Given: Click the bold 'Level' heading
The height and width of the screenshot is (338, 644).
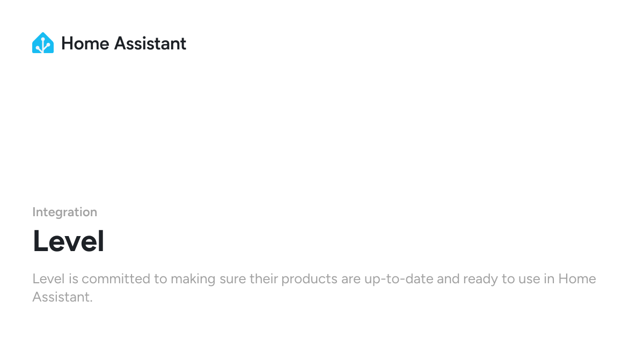Looking at the screenshot, I should pos(68,241).
